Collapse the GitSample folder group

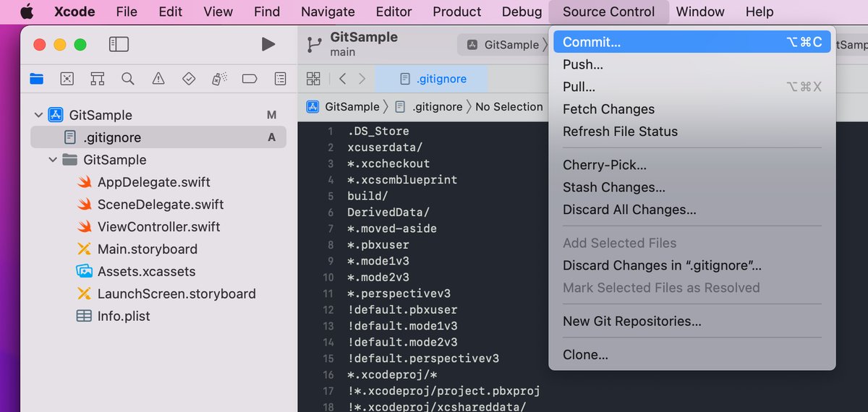[53, 160]
